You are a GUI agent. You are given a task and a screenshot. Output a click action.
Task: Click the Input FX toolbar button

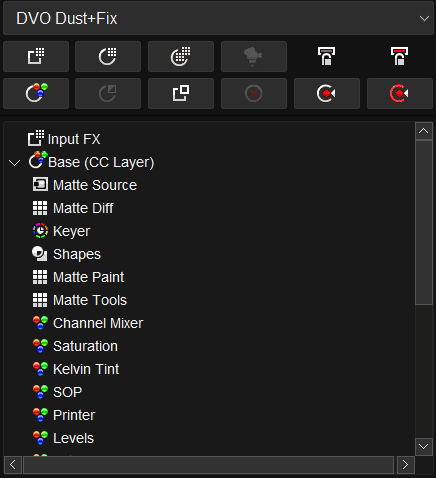pos(36,56)
